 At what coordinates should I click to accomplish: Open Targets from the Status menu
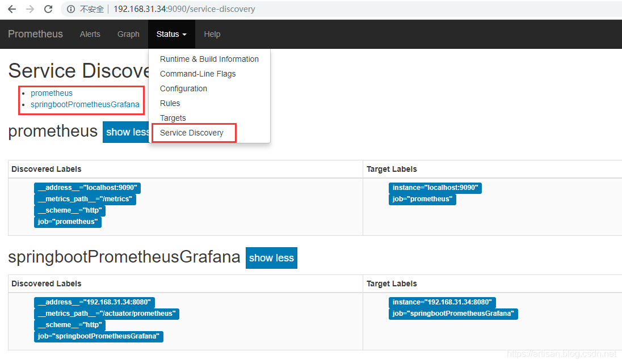173,118
